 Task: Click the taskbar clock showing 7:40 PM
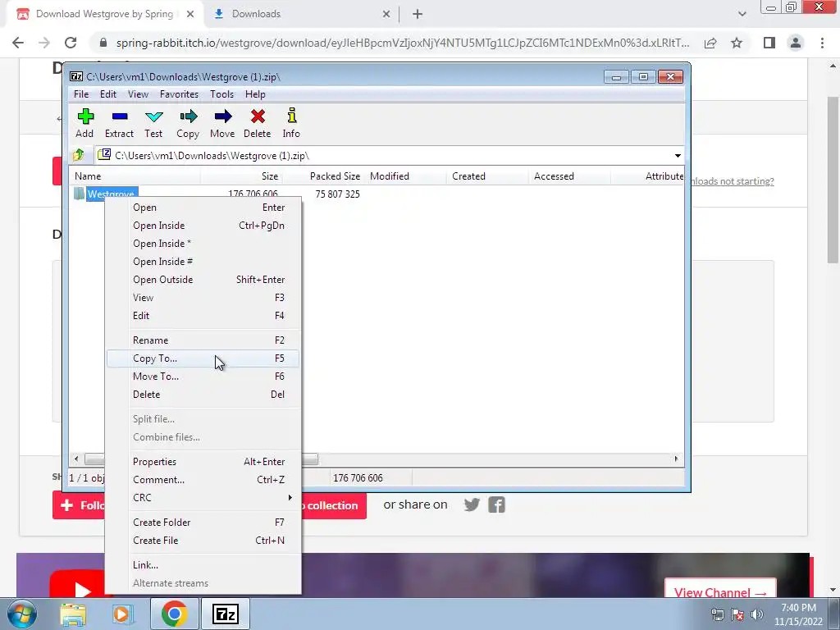pos(798,614)
